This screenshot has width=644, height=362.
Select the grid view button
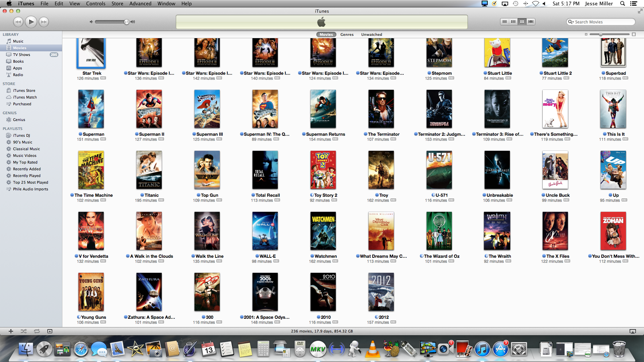522,22
